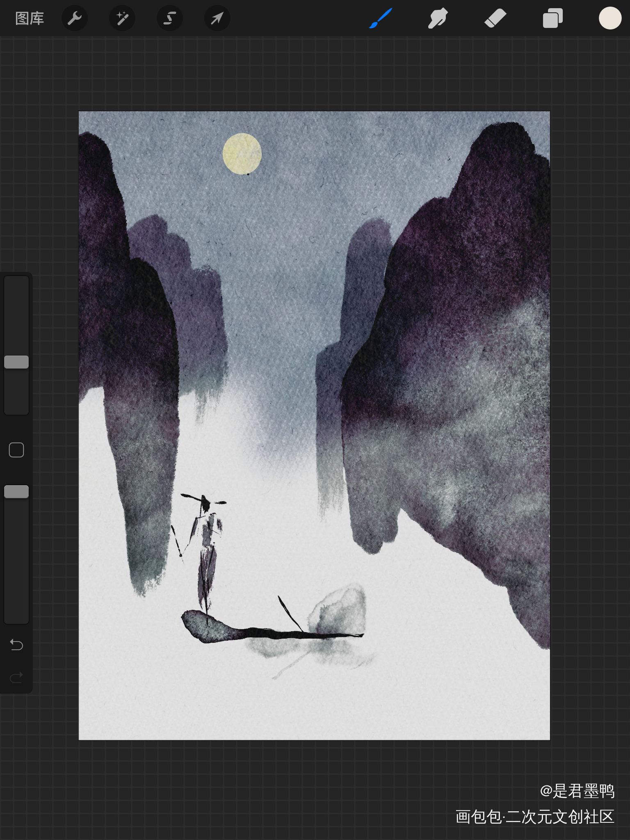Image resolution: width=630 pixels, height=840 pixels.
Task: Tap the painted figure with hat
Action: click(x=205, y=546)
